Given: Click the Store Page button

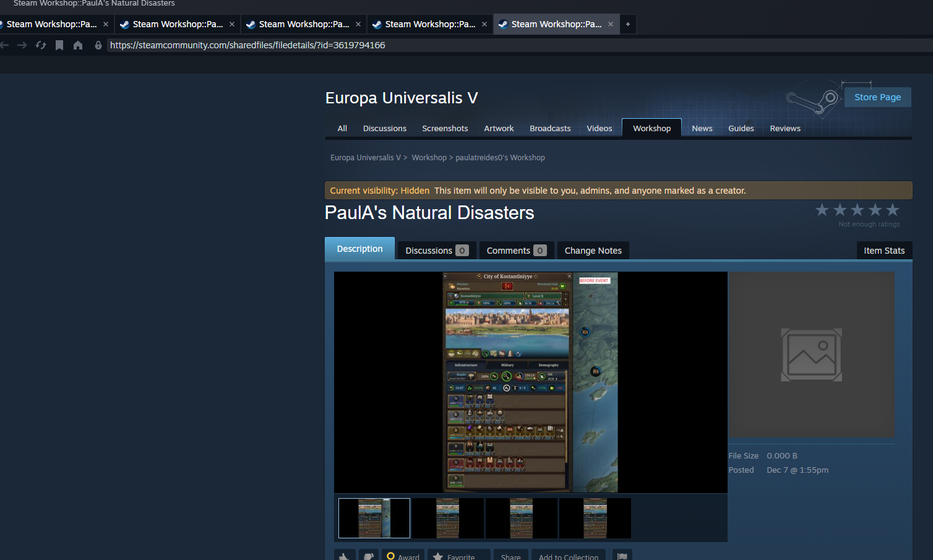Looking at the screenshot, I should click(877, 97).
